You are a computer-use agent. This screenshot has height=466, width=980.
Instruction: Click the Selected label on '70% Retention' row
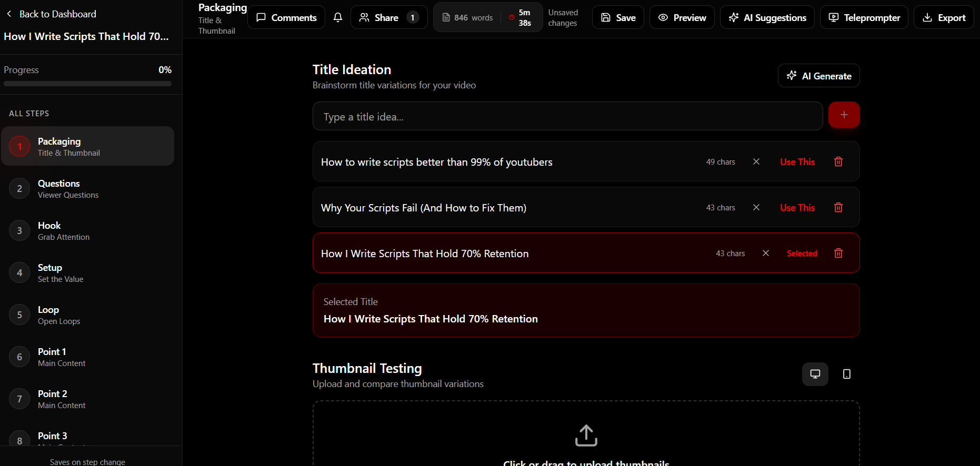[x=802, y=253]
